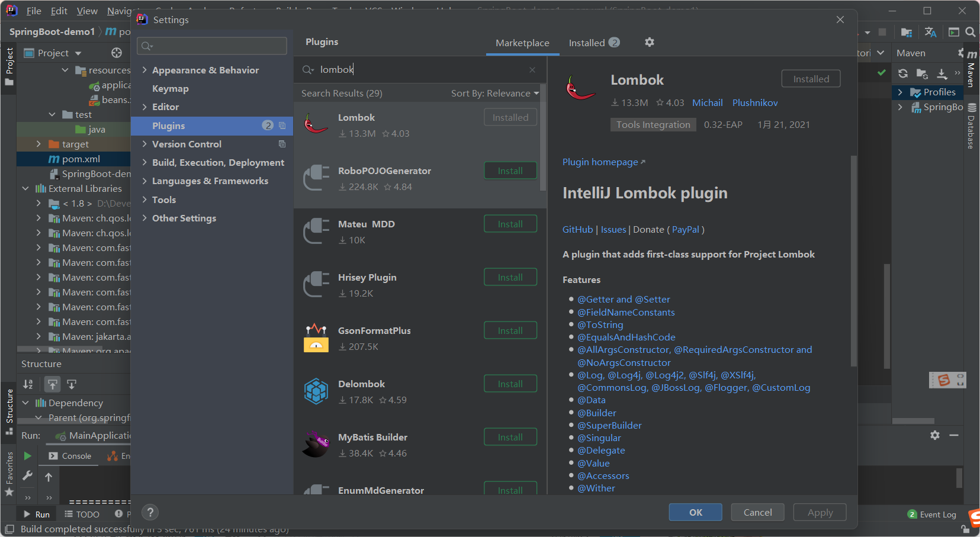Open TODO tool window tab

(82, 514)
